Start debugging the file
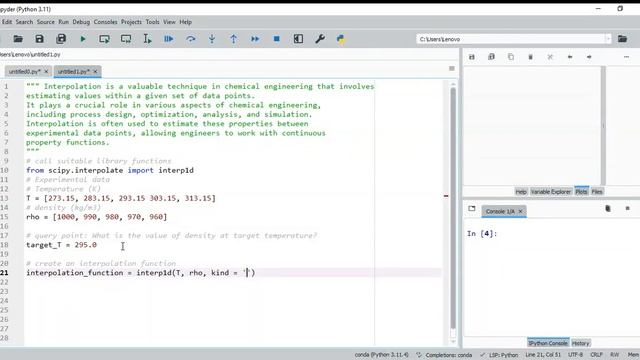640x360 pixels. 169,39
